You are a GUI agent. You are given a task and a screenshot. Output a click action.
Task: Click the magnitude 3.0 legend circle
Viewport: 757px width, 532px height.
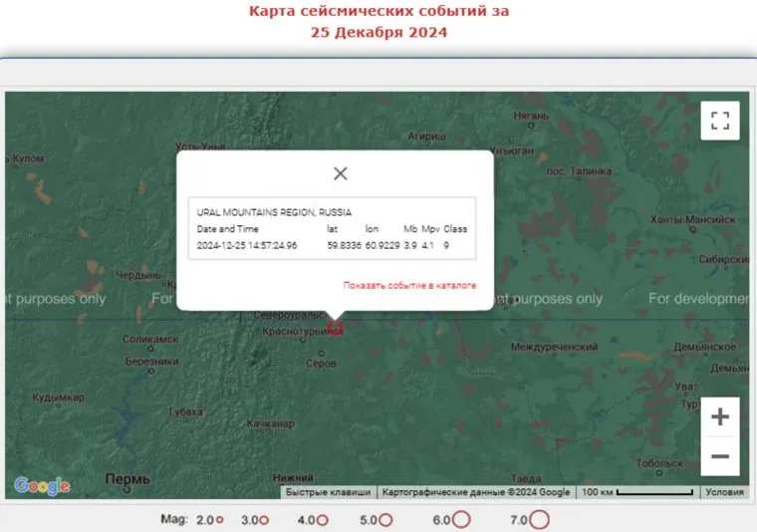[x=264, y=520]
